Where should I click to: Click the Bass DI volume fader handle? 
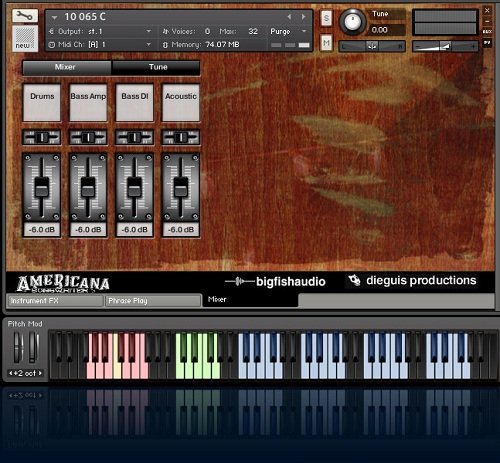(134, 188)
